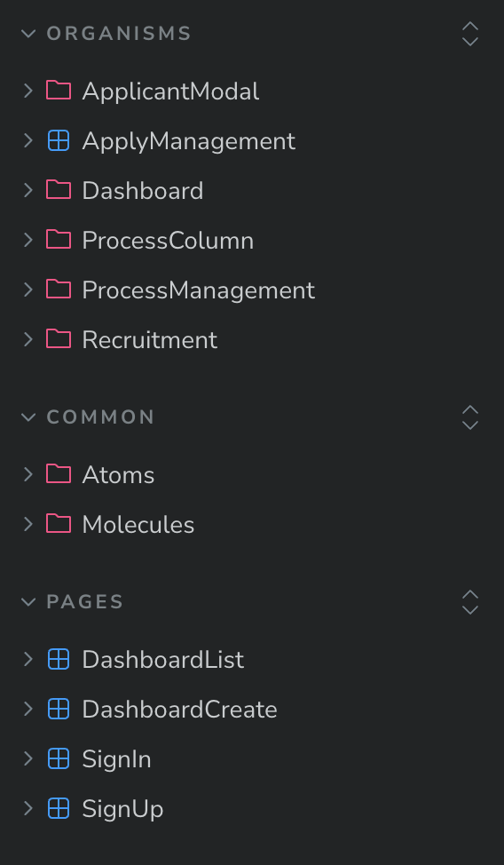Screen dimensions: 504x865
Task: Click the ProcessColumn folder icon
Action: (59, 240)
